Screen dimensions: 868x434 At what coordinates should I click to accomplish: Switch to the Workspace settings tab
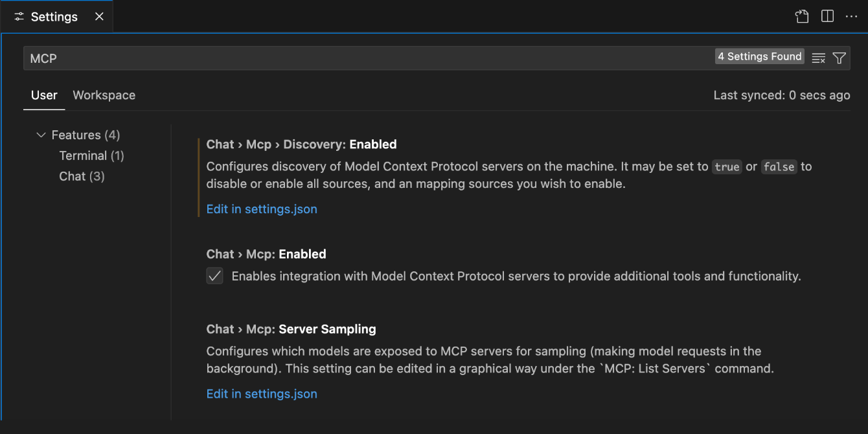104,95
